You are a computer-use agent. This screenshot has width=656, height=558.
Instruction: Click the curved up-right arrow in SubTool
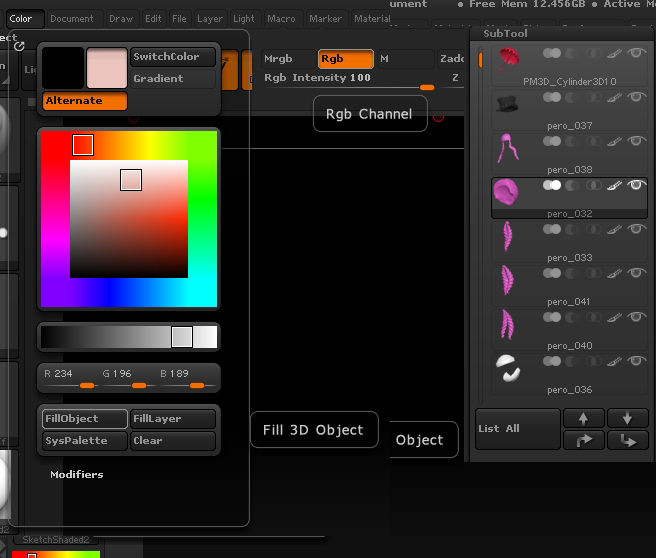[584, 440]
